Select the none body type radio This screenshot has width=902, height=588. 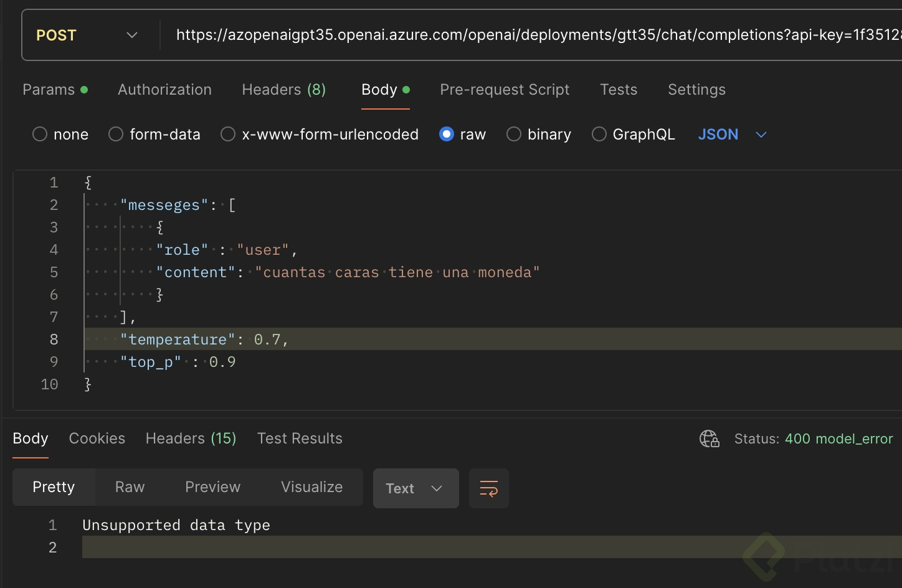coord(40,135)
